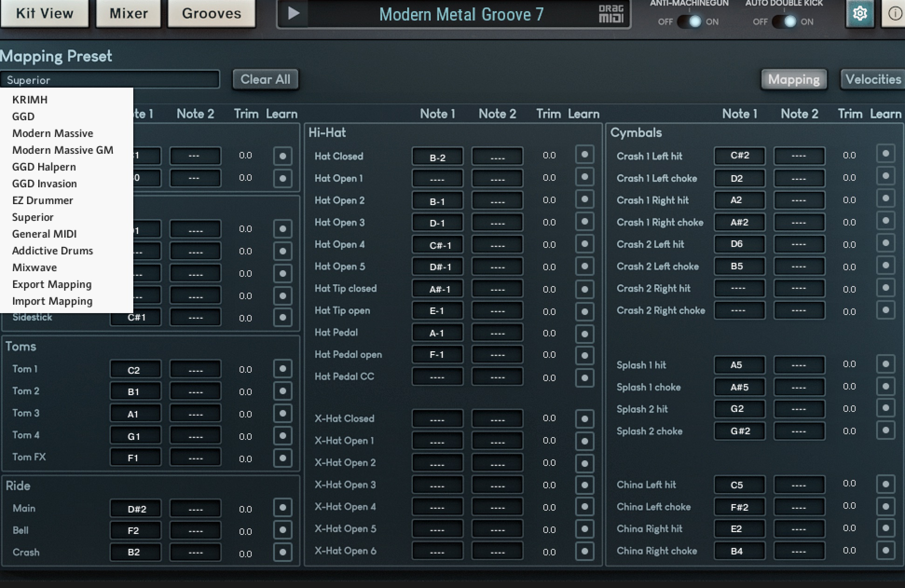Image resolution: width=905 pixels, height=588 pixels.
Task: Enable Learn for Crash 1 Left hit
Action: click(885, 154)
